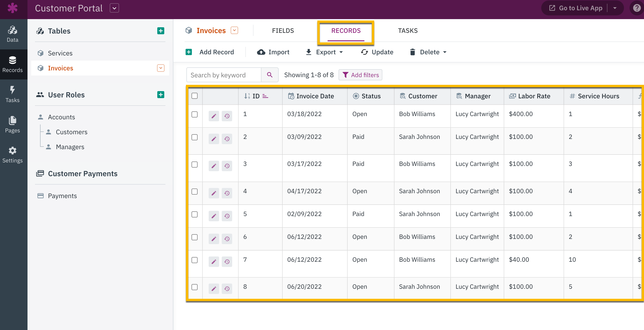644x330 pixels.
Task: Edit invoice record 8 with pencil icon
Action: pos(214,289)
